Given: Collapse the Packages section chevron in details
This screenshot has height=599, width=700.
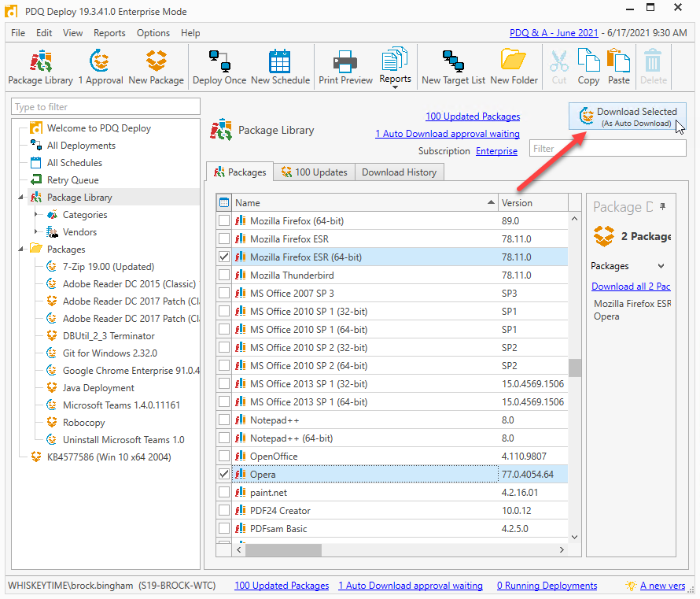Looking at the screenshot, I should click(661, 266).
